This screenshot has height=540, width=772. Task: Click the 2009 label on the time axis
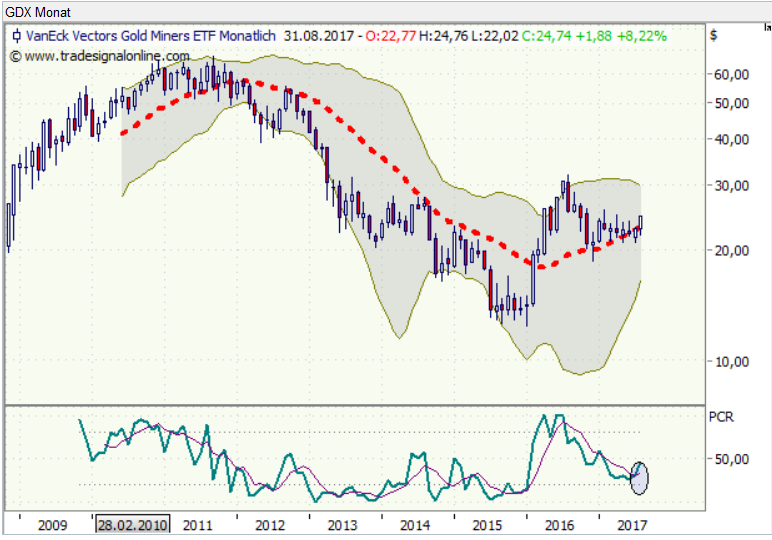pos(52,525)
